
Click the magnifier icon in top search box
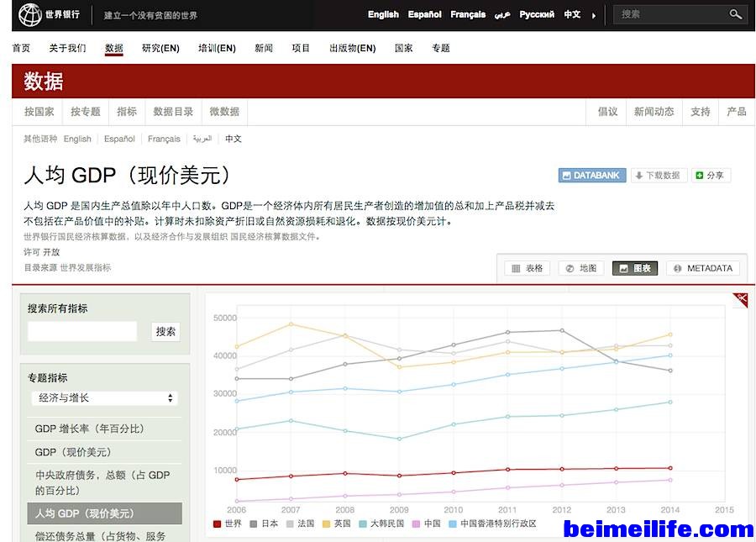[x=735, y=14]
